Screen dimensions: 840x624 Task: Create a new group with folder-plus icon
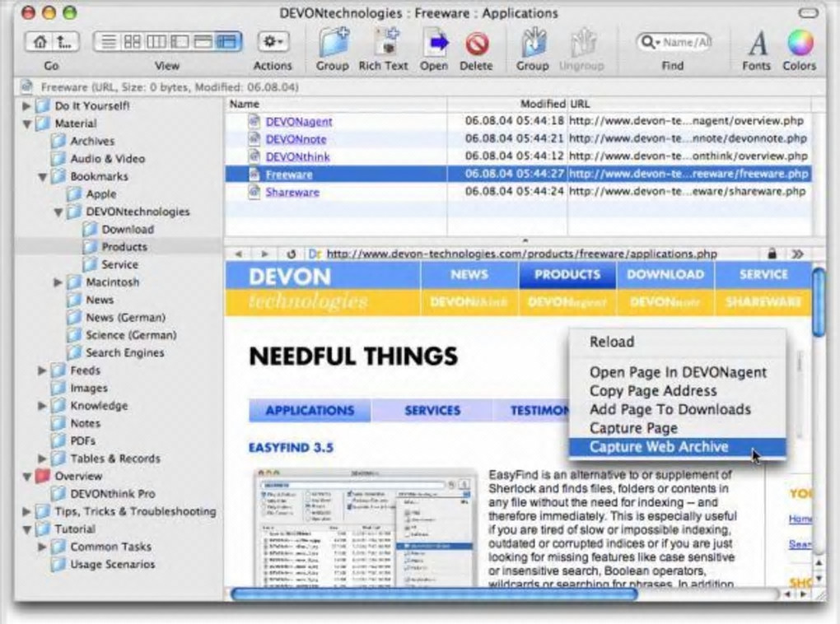(x=332, y=43)
